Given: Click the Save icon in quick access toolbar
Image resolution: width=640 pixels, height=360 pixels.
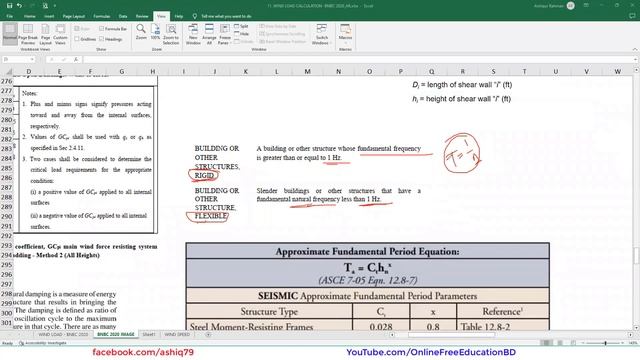Looking at the screenshot, I should click(9, 6).
